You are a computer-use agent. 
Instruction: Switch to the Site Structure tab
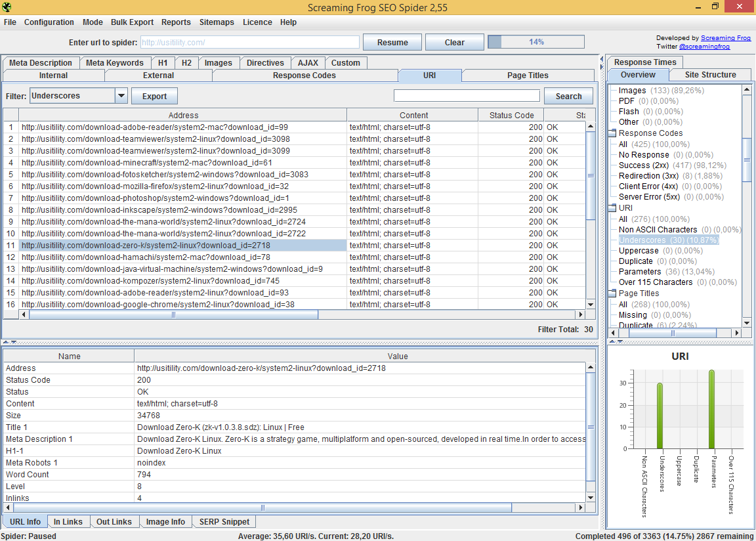(x=710, y=75)
